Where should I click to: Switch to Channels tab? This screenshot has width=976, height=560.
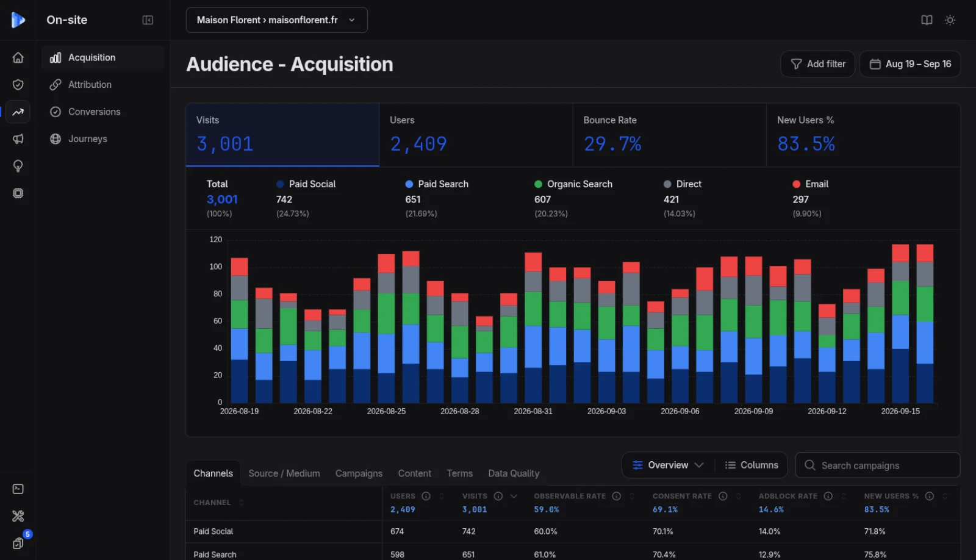pyautogui.click(x=213, y=473)
